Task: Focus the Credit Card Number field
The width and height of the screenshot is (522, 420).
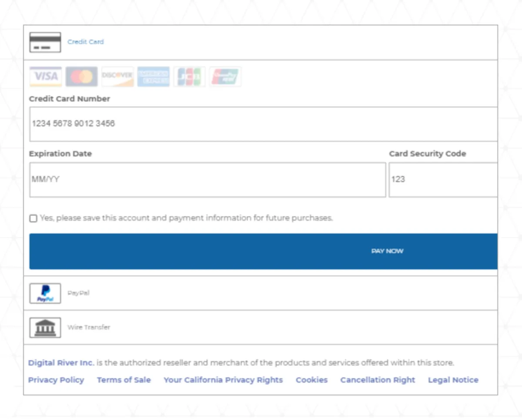Action: [263, 124]
